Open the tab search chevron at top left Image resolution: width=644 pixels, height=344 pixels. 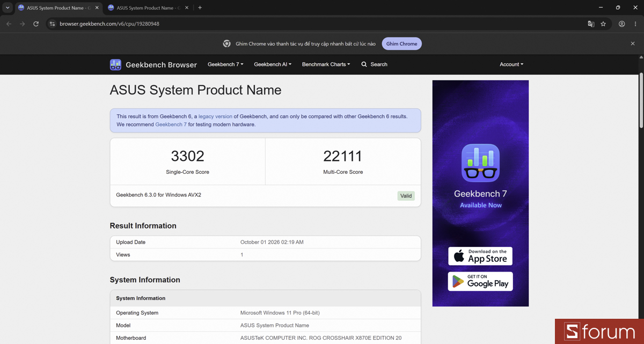point(8,8)
